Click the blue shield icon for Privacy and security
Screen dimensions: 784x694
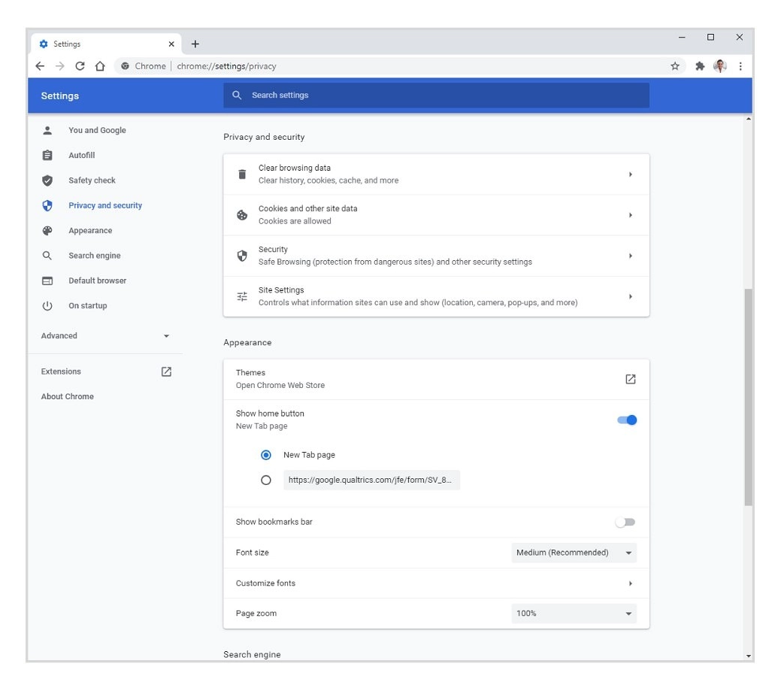click(x=47, y=205)
